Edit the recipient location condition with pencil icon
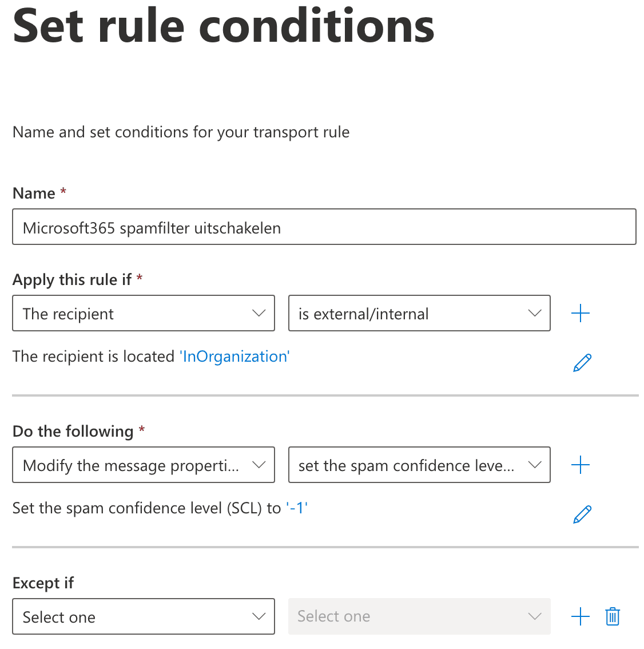 point(582,363)
